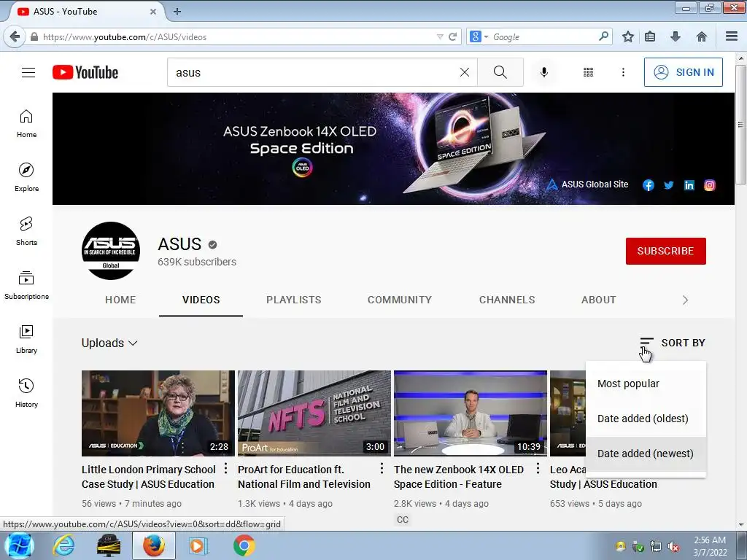Open Windows Media Player from taskbar
The image size is (747, 560).
198,545
